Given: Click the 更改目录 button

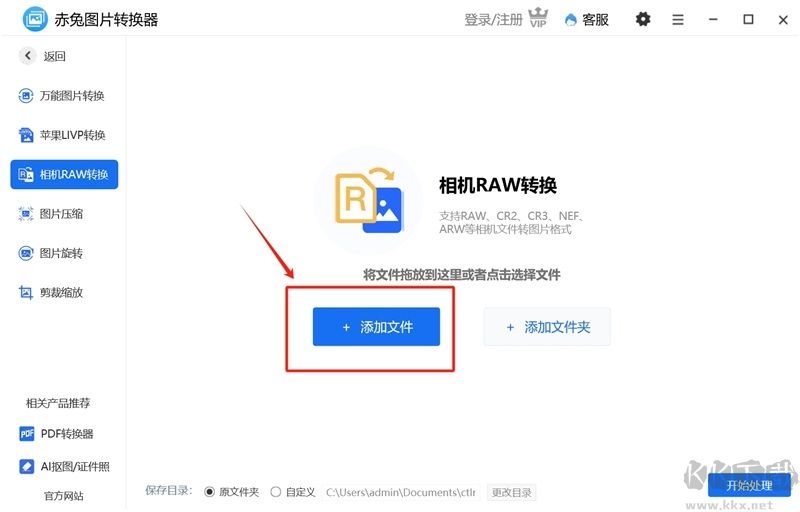Looking at the screenshot, I should tap(512, 493).
